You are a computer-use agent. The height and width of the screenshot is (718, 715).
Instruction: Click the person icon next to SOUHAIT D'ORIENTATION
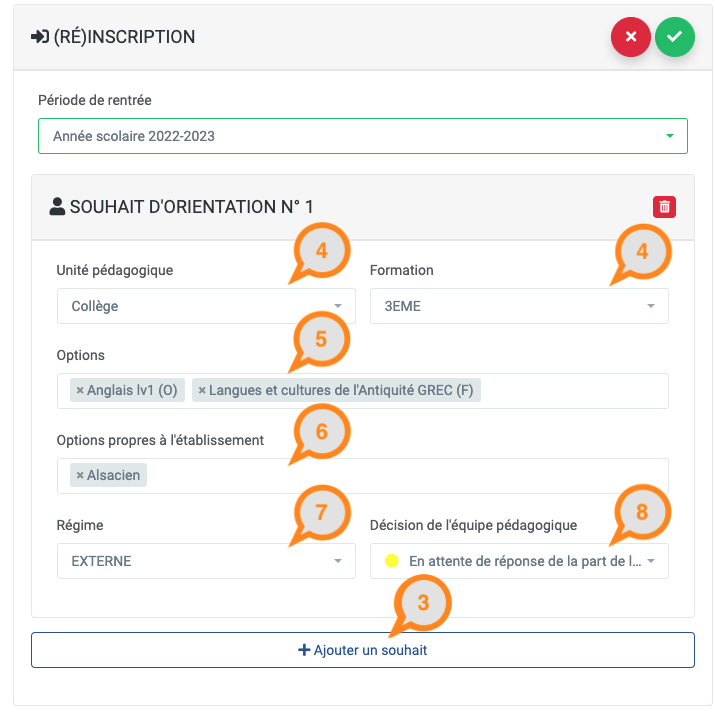tap(57, 207)
